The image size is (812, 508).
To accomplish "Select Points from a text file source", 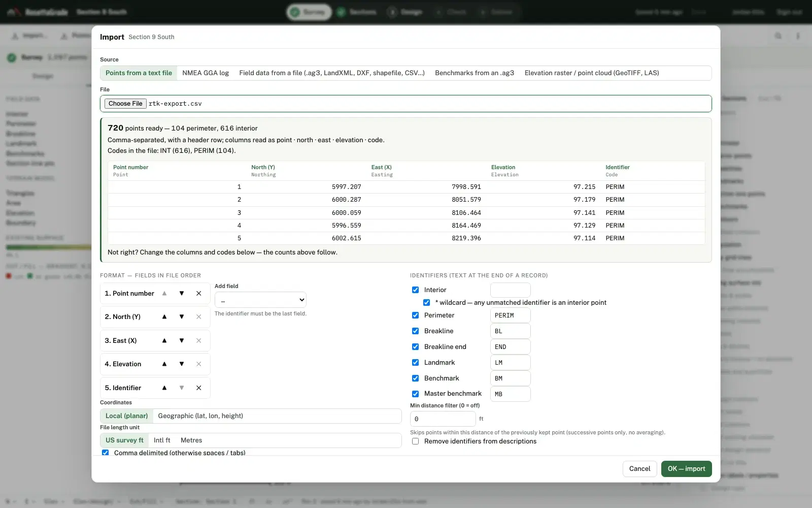I will tap(139, 73).
